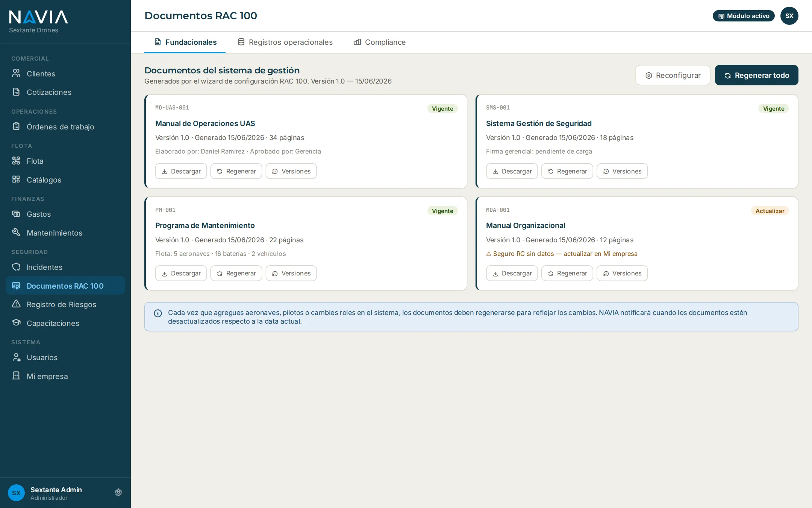
Task: Click the Reconfigurar button
Action: 673,75
